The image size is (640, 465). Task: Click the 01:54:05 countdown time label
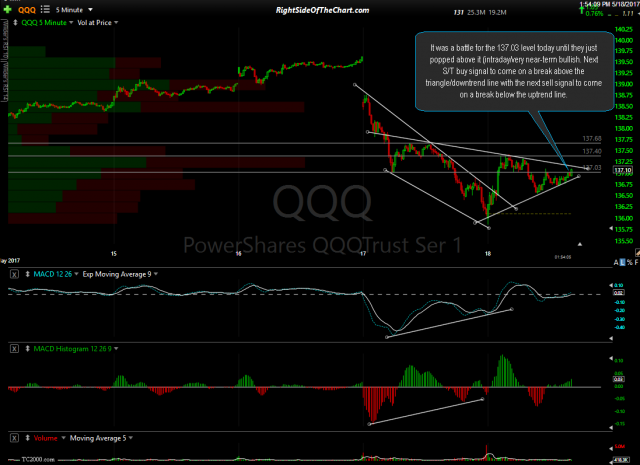pos(562,257)
